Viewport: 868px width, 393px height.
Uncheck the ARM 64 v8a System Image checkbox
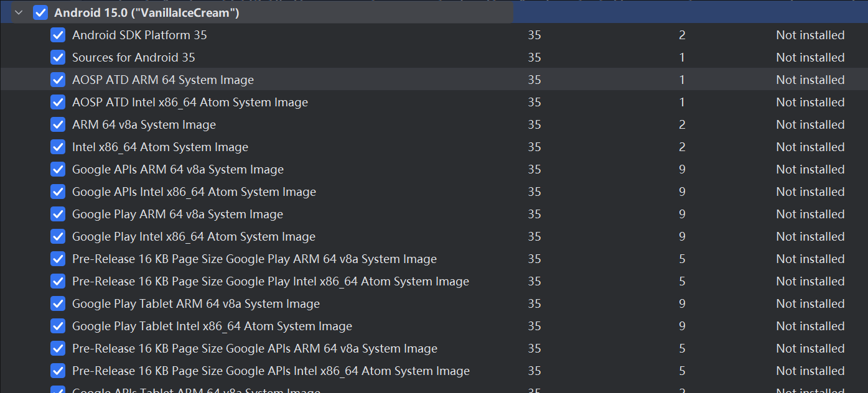pyautogui.click(x=58, y=124)
